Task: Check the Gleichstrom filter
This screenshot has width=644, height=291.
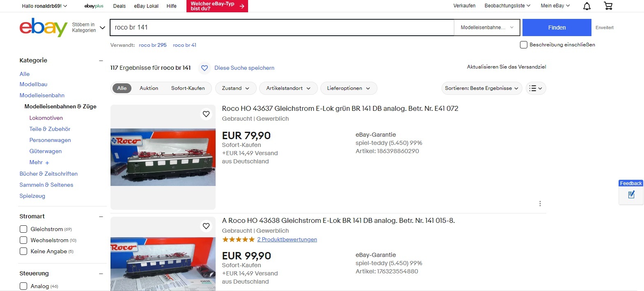Action: (23, 229)
